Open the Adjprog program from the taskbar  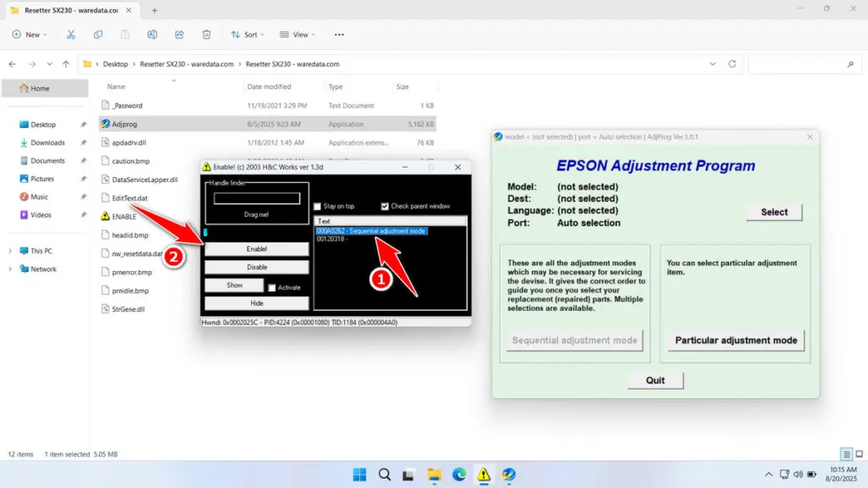[x=509, y=474]
